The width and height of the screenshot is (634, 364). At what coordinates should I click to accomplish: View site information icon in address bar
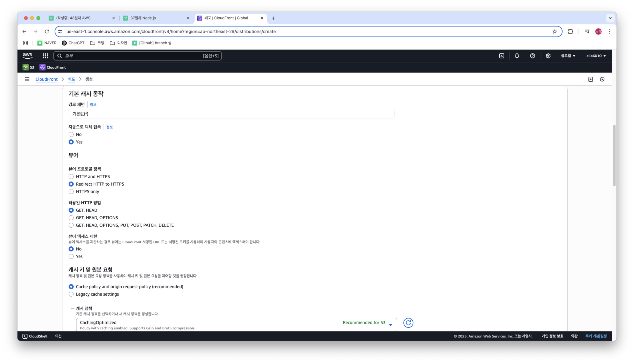(x=60, y=32)
